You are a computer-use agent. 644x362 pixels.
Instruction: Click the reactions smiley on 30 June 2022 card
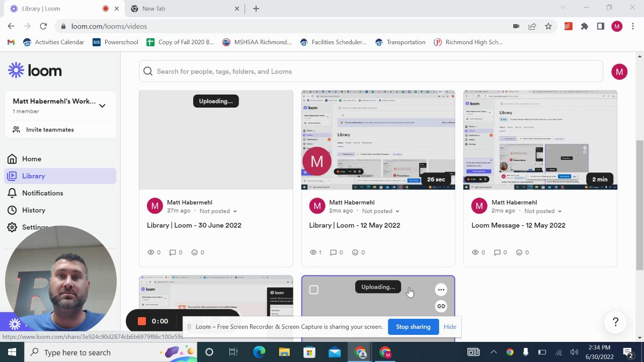[195, 252]
